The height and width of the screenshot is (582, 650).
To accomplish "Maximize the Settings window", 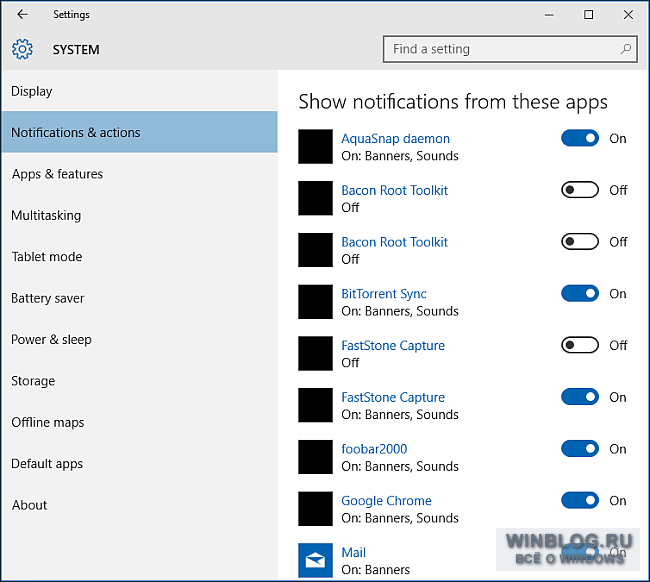I will [588, 15].
